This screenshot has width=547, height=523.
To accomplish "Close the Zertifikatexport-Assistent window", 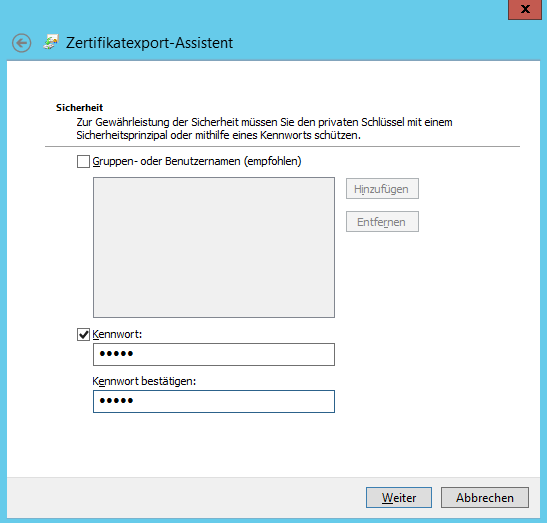I will pyautogui.click(x=525, y=9).
